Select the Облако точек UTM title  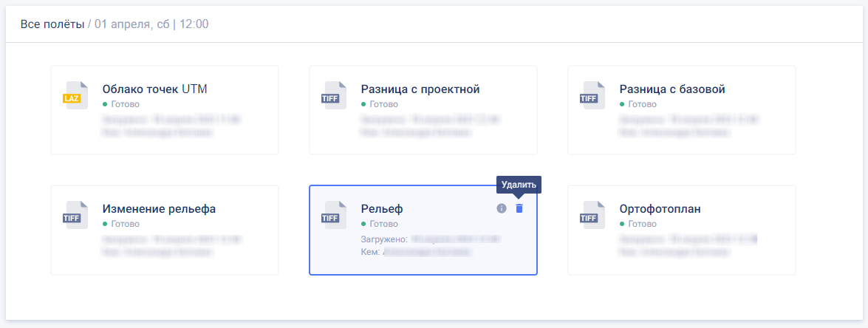coord(154,89)
